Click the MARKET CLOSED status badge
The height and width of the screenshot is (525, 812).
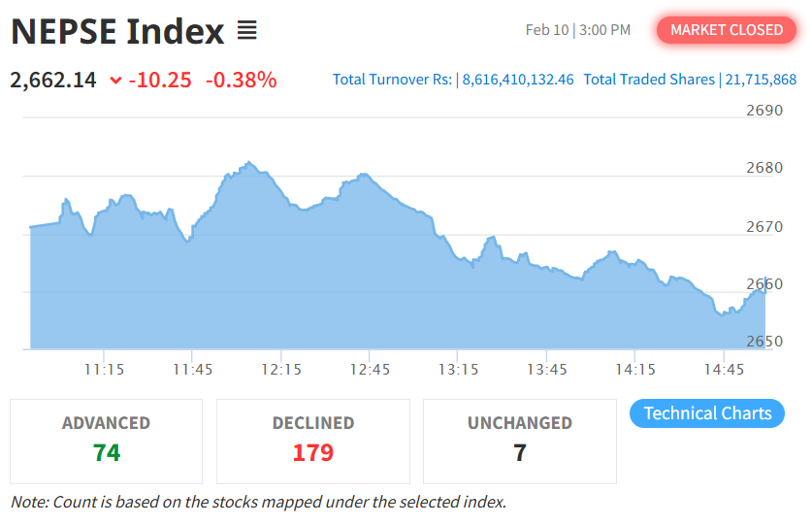[726, 30]
